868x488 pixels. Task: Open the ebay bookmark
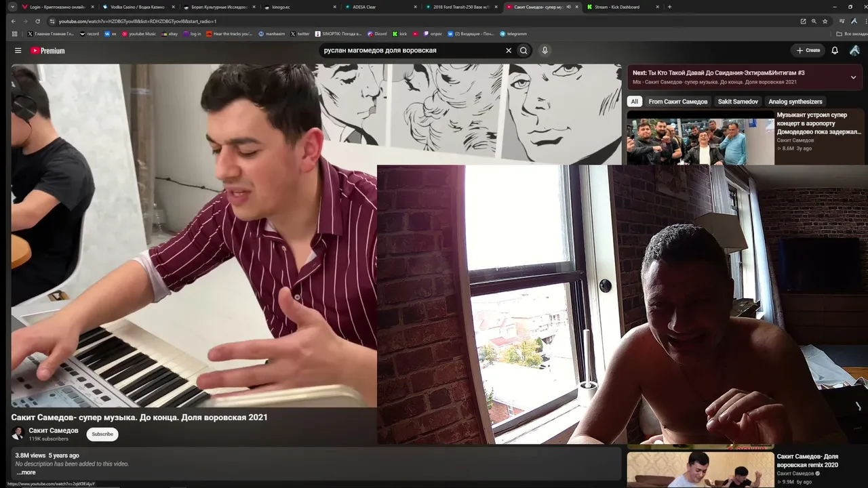point(170,33)
